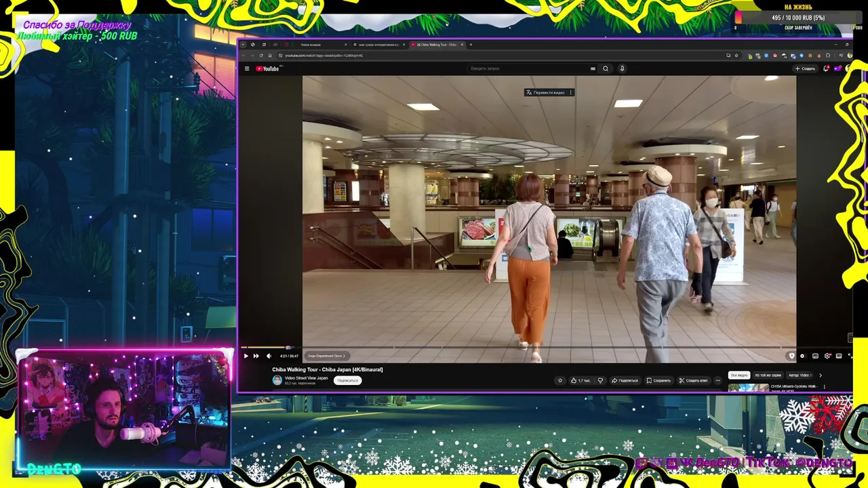Open the player settings gear
The width and height of the screenshot is (868, 488).
coord(827,356)
